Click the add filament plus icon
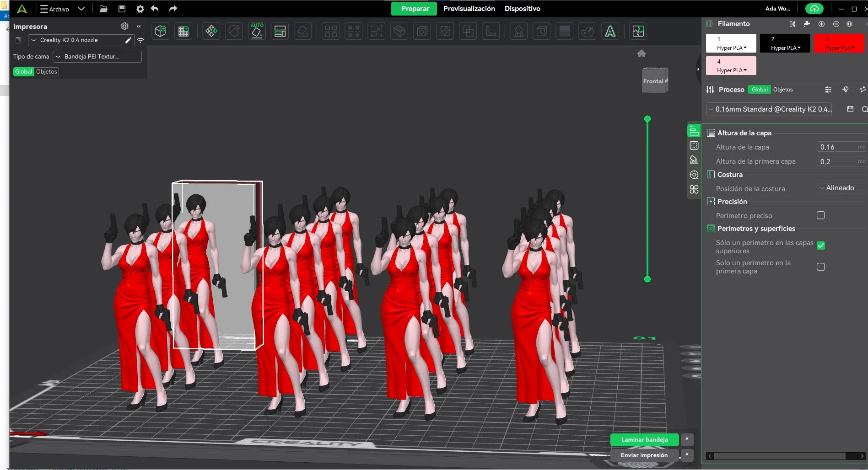 pos(821,24)
